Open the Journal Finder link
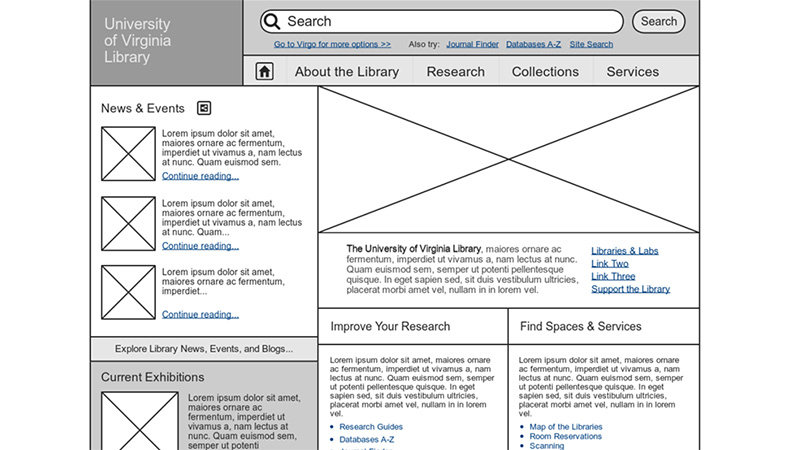 pyautogui.click(x=472, y=44)
